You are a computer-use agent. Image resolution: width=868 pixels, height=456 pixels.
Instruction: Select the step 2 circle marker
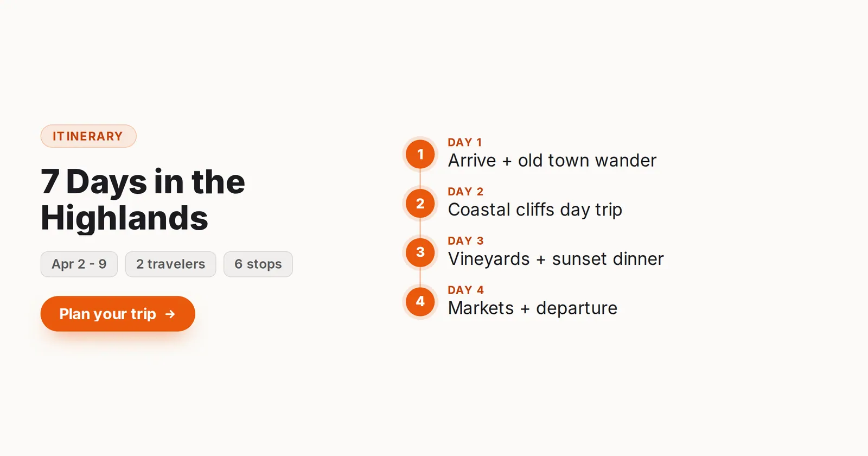click(420, 204)
